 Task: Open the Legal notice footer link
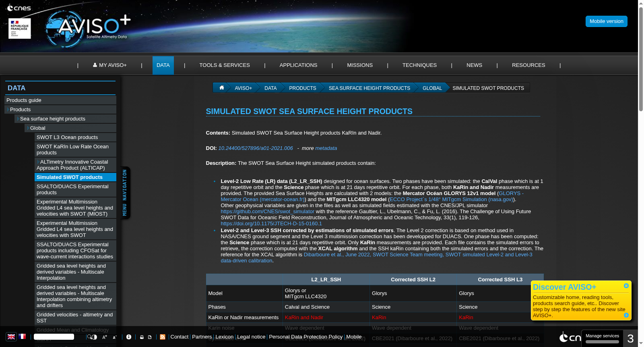click(251, 337)
